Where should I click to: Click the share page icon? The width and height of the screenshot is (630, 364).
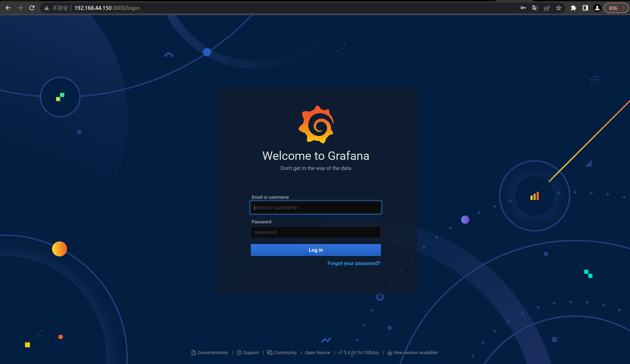[547, 8]
